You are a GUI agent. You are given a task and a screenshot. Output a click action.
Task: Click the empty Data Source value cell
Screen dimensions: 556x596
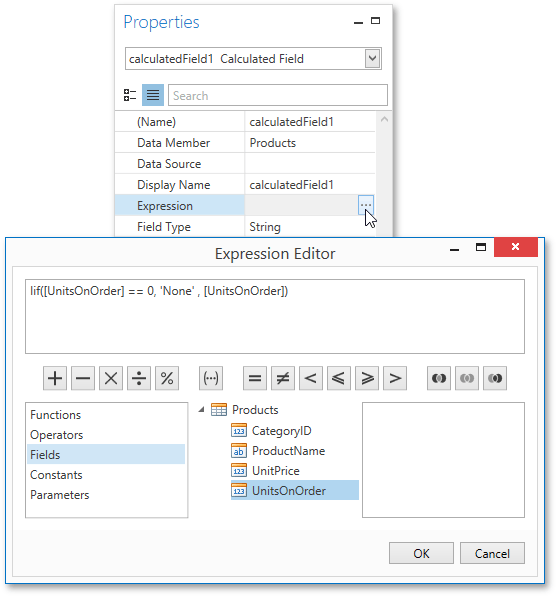click(310, 163)
